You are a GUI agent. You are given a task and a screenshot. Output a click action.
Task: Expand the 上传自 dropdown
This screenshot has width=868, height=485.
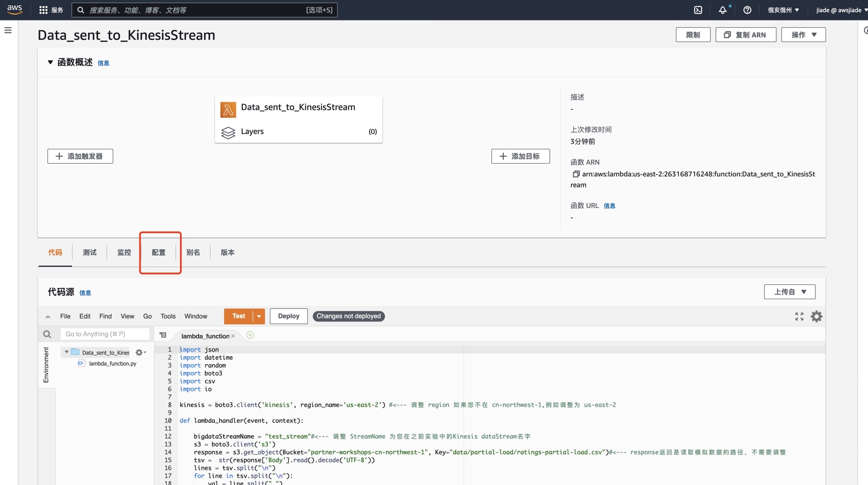pos(789,292)
